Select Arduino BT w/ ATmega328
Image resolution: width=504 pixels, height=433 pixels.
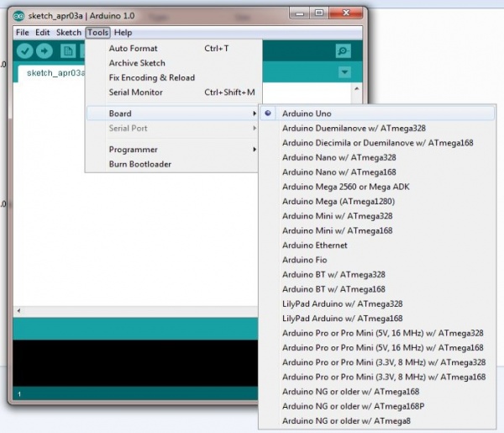point(377,275)
